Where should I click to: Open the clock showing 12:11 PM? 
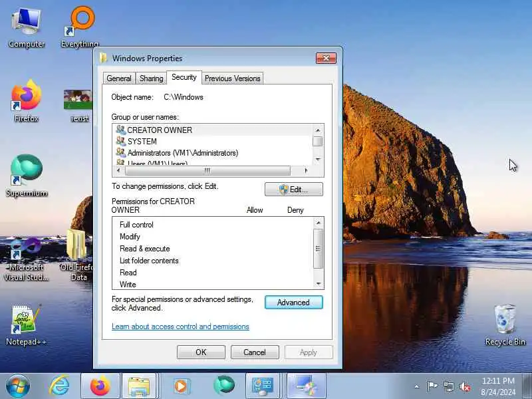point(498,386)
